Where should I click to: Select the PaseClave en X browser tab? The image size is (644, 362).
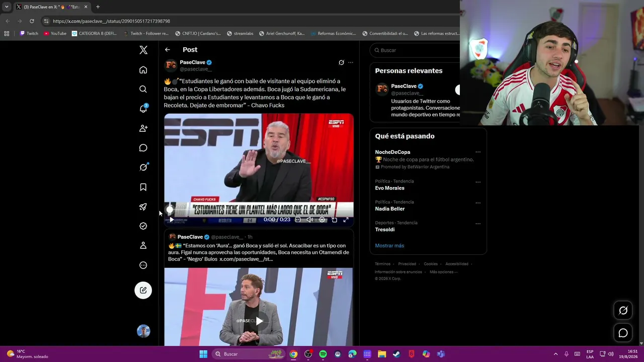coord(52,7)
